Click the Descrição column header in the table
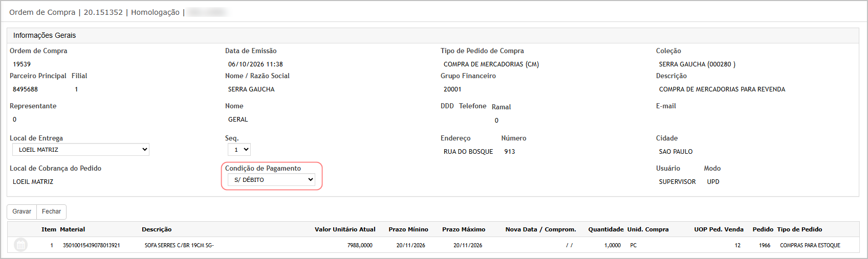 coord(157,229)
